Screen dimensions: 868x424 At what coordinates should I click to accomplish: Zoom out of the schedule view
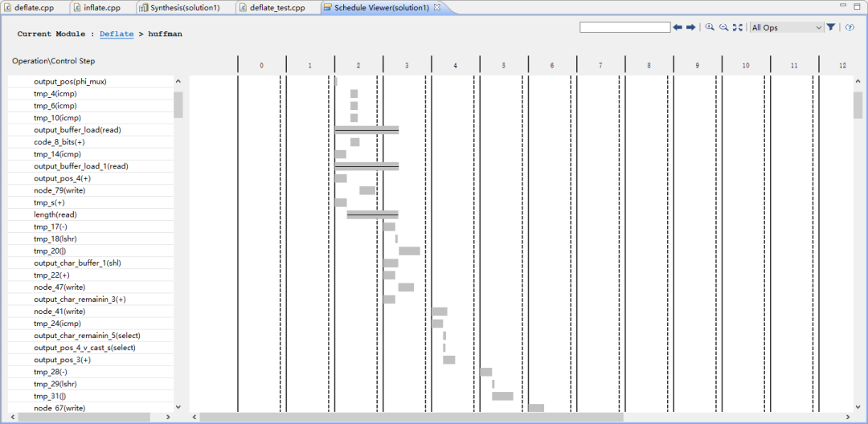pos(723,27)
